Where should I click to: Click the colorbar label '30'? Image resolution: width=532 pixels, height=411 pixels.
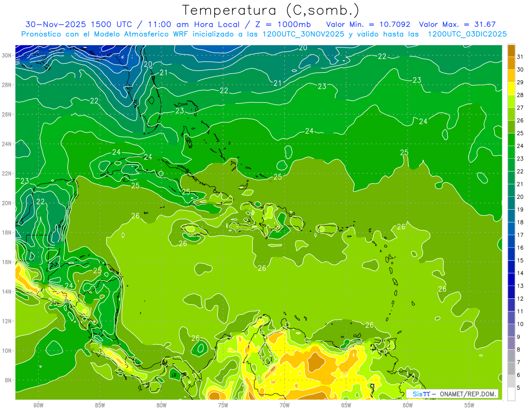pyautogui.click(x=520, y=70)
